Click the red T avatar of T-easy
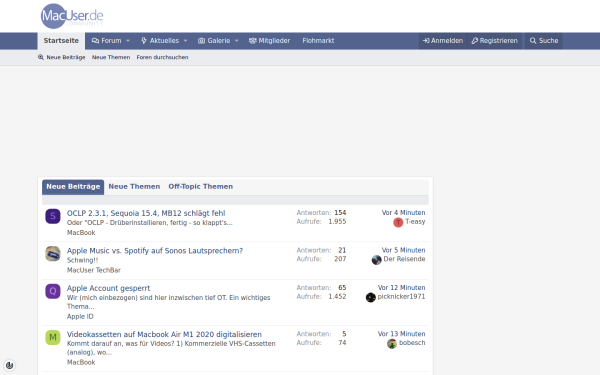This screenshot has width=600, height=375. [398, 222]
